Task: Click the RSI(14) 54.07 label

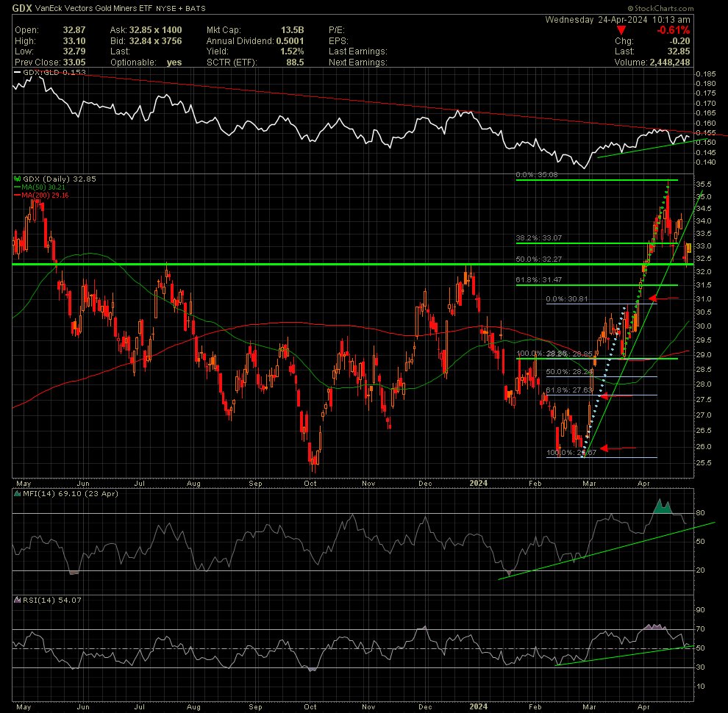Action: tap(52, 601)
